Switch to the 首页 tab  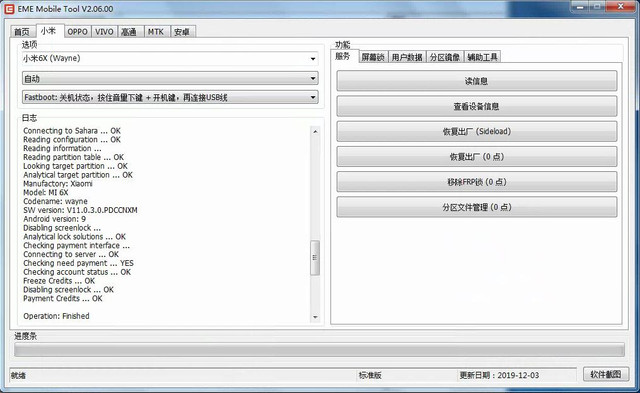tap(22, 32)
